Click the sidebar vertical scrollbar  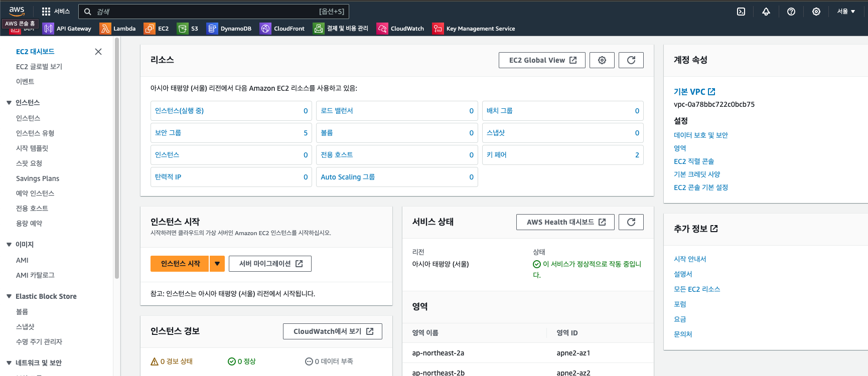click(x=117, y=158)
